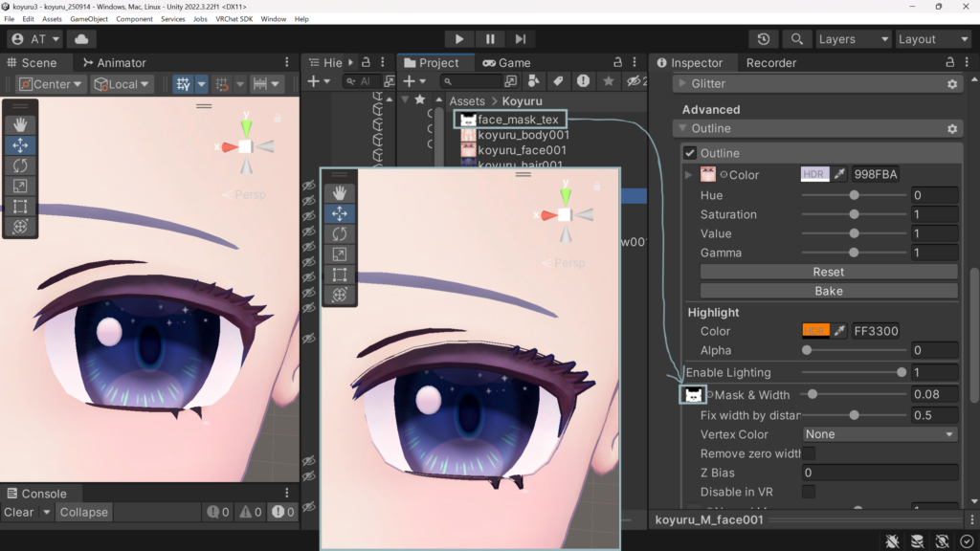The height and width of the screenshot is (551, 980).
Task: Open the Center pivot dropdown
Action: click(50, 84)
